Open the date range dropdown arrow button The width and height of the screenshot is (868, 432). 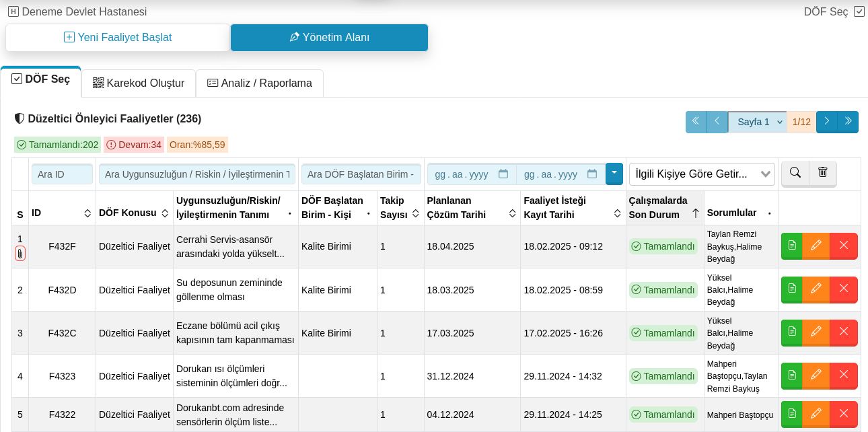point(614,174)
